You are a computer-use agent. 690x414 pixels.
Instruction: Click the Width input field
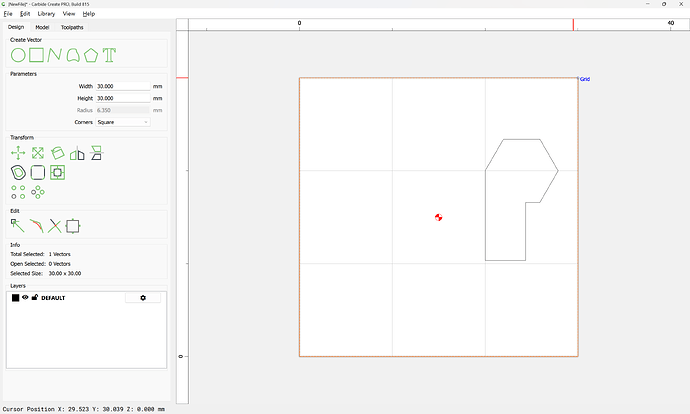123,86
